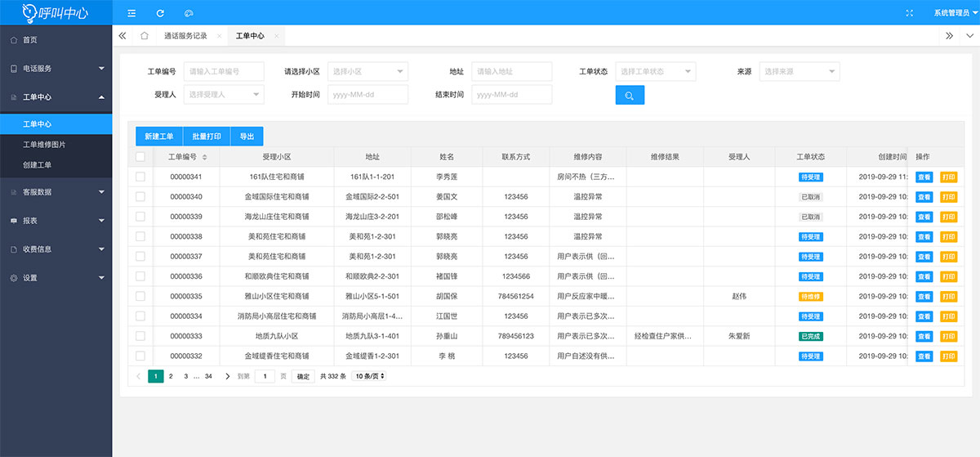Open 创建工单 in the sidebar
This screenshot has width=980, height=457.
56,165
